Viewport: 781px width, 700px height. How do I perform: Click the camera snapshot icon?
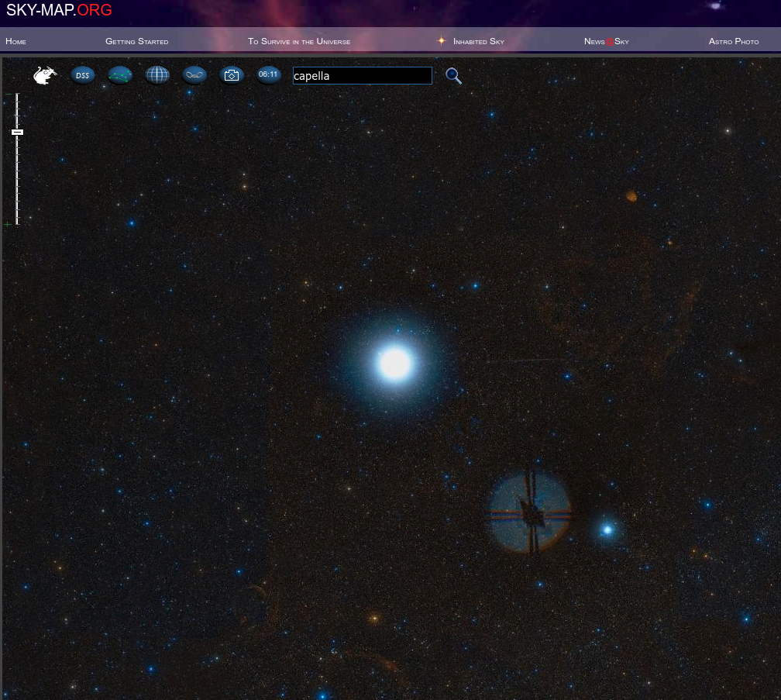point(232,75)
